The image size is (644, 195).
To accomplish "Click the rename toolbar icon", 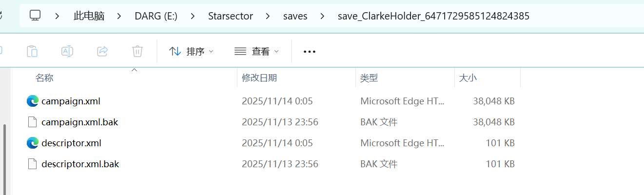I will [67, 51].
